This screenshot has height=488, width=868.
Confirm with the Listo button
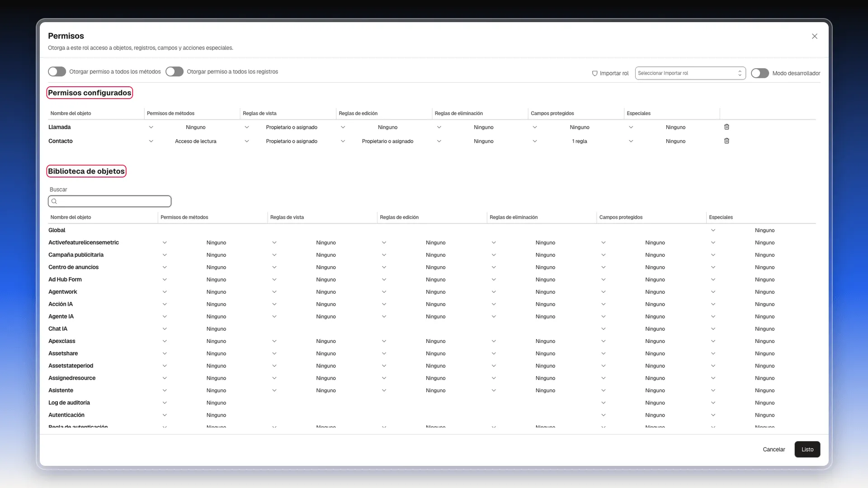(x=807, y=450)
